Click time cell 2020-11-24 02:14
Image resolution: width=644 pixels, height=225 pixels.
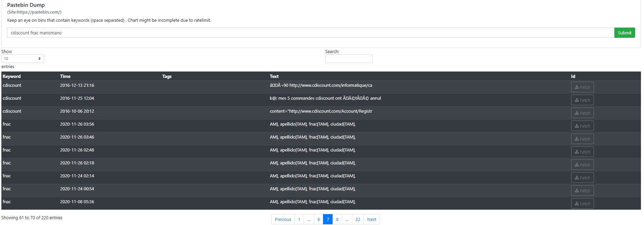click(77, 176)
